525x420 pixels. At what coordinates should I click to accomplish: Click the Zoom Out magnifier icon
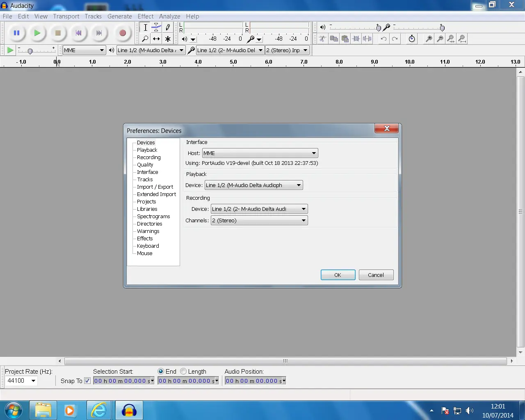click(x=440, y=39)
